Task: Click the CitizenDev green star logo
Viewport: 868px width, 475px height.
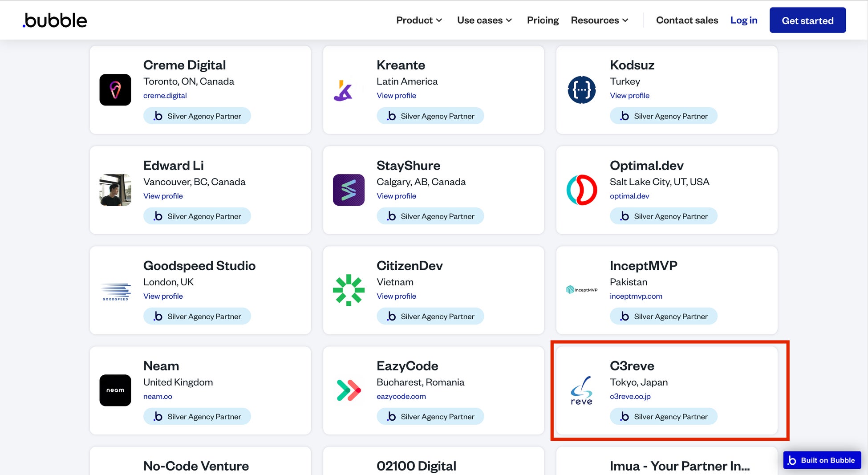Action: point(349,290)
